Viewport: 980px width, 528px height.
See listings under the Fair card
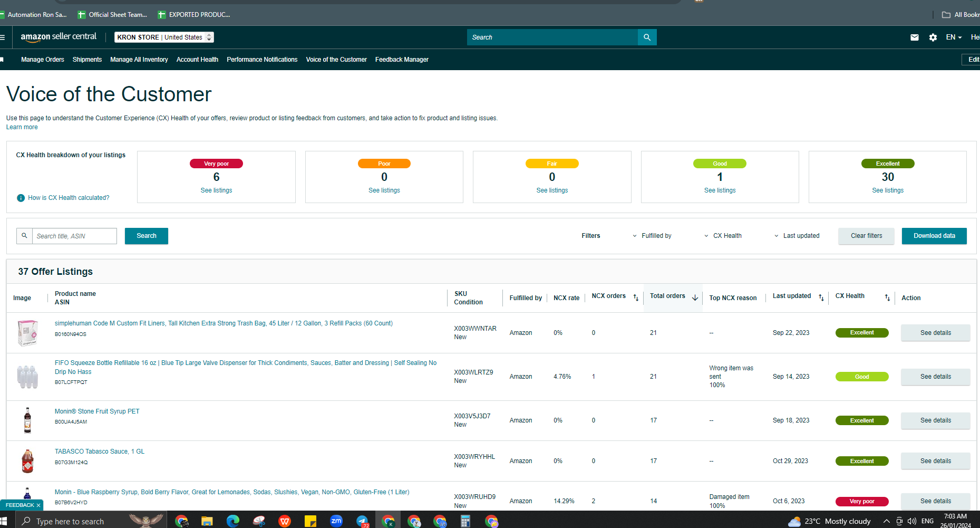pos(552,190)
